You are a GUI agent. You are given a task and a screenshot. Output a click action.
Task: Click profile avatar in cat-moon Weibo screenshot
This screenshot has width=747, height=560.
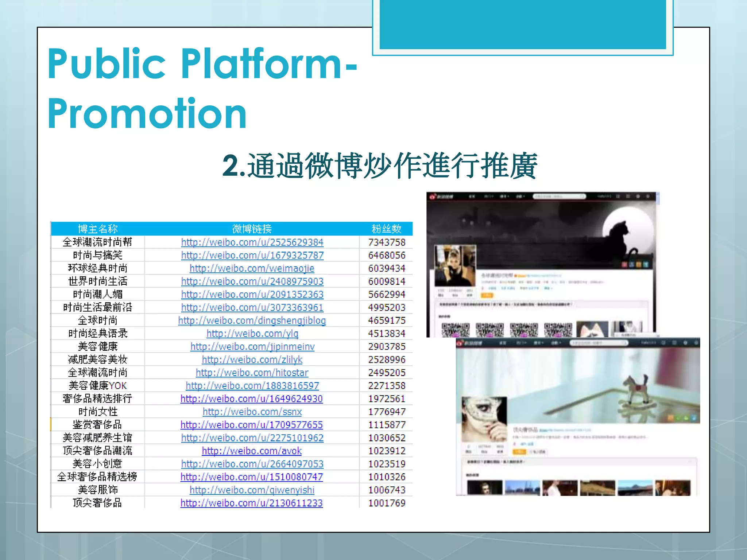tap(455, 266)
